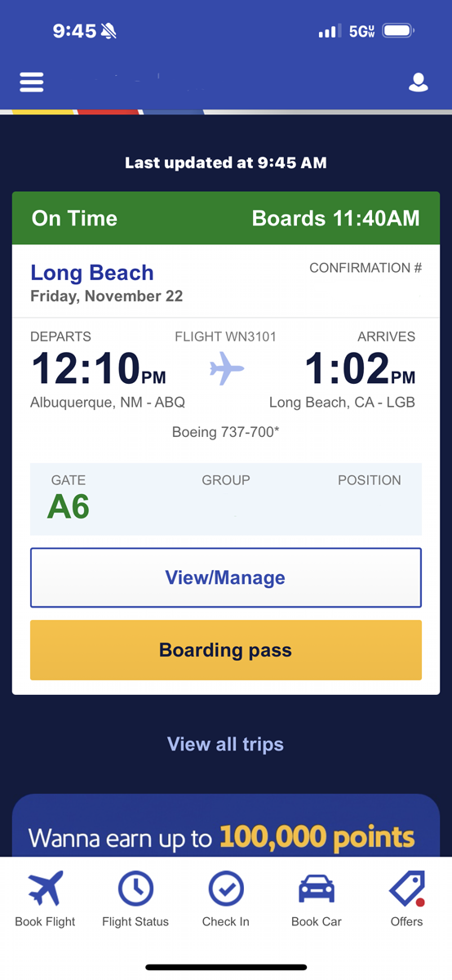Tap the gate A6 indicator
The width and height of the screenshot is (452, 980).
69,507
